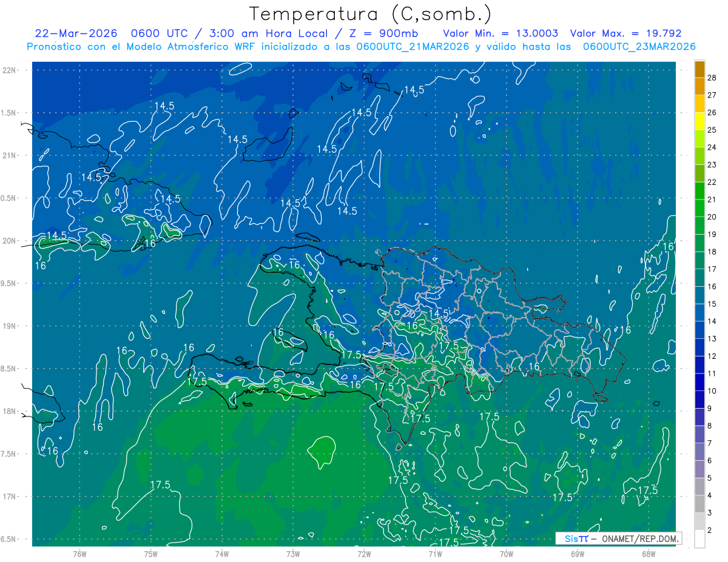The height and width of the screenshot is (562, 728).
Task: Click the 72W longitude axis label
Action: click(364, 554)
